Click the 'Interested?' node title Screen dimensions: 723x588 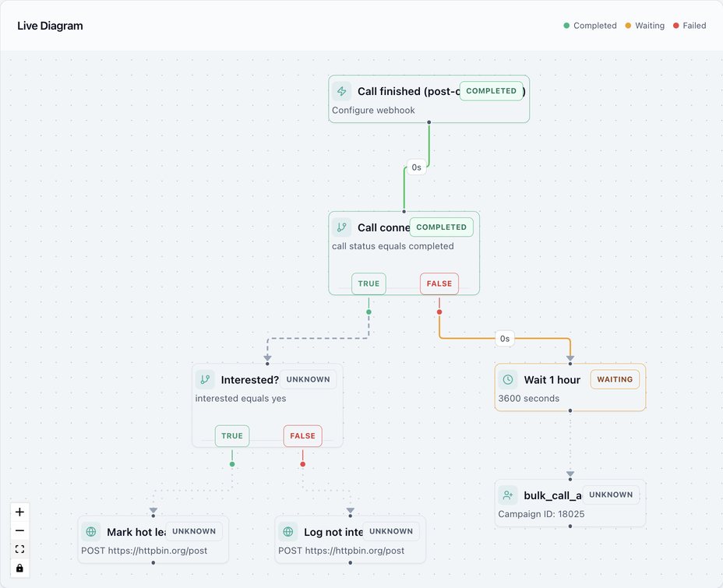(x=250, y=380)
